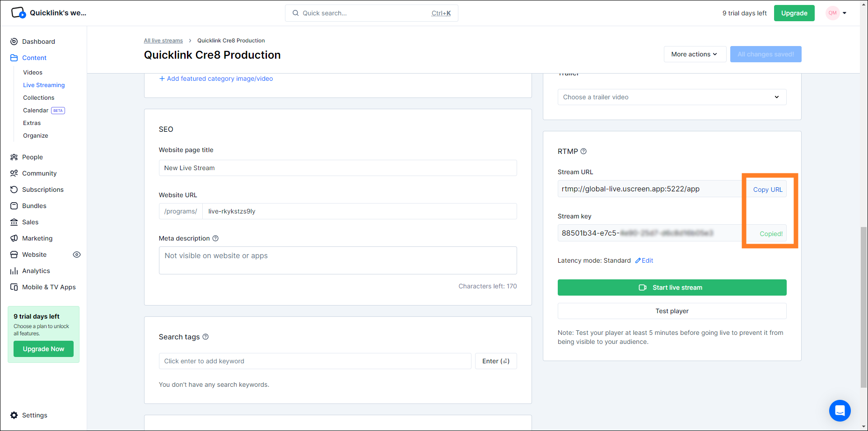Click the pencil icon beside Latency mode

click(638, 260)
